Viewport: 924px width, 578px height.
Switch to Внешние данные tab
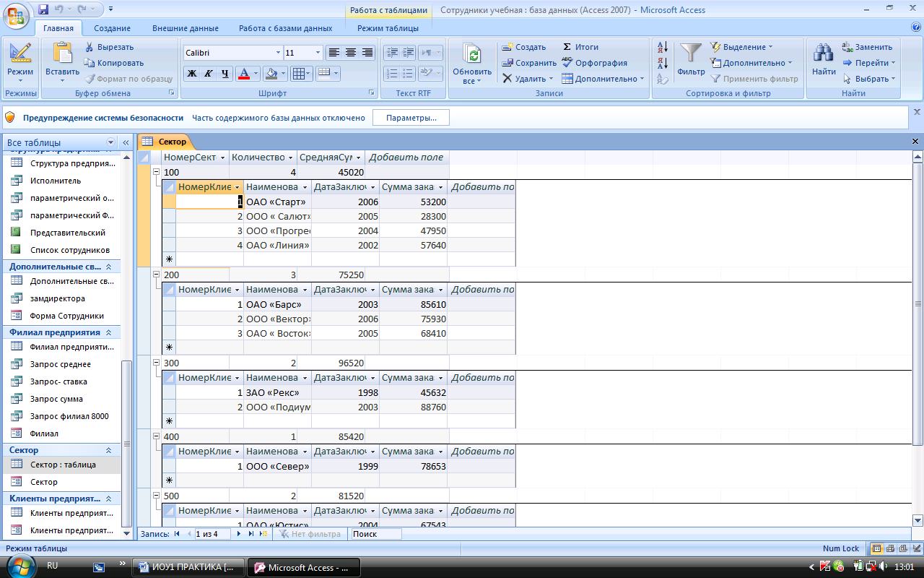pos(186,28)
